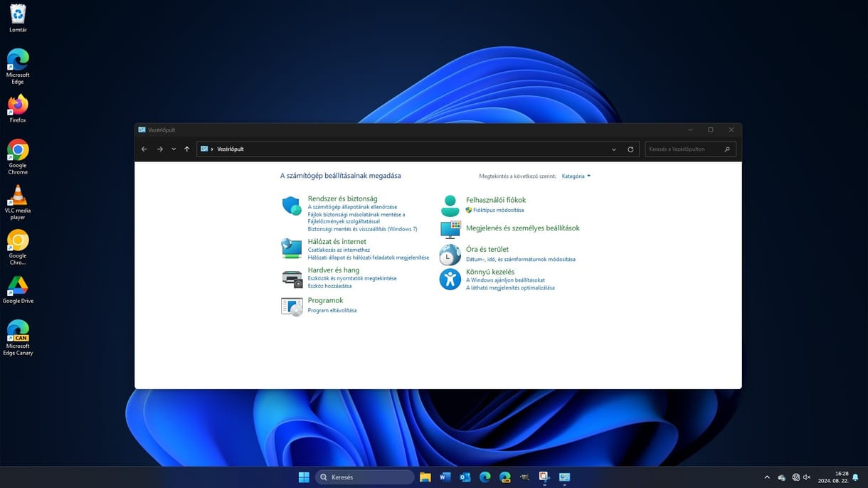Open Biztonsági mentés és visszaállítás (Windows 7)
The image size is (868, 488).
click(x=362, y=229)
